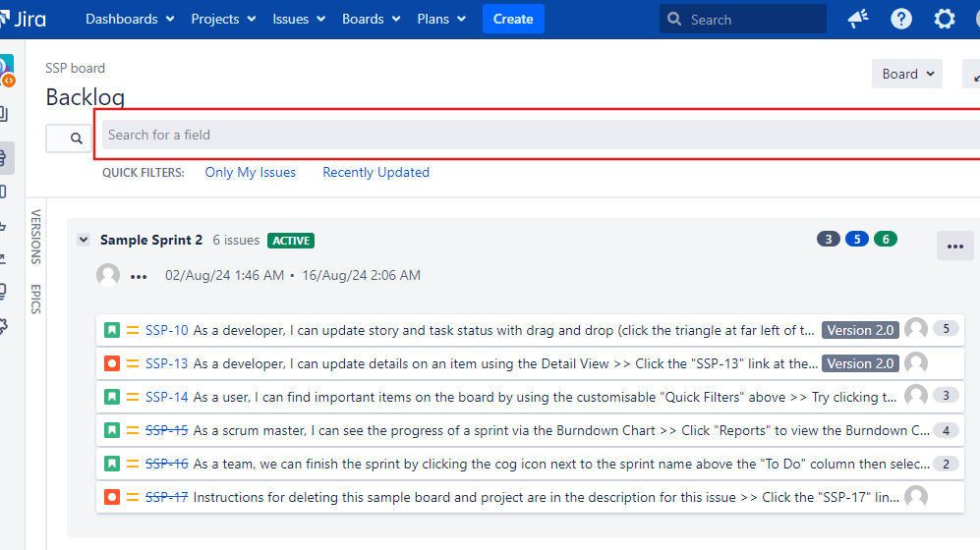Click the Create button
Viewport: 980px width, 550px height.
(513, 19)
